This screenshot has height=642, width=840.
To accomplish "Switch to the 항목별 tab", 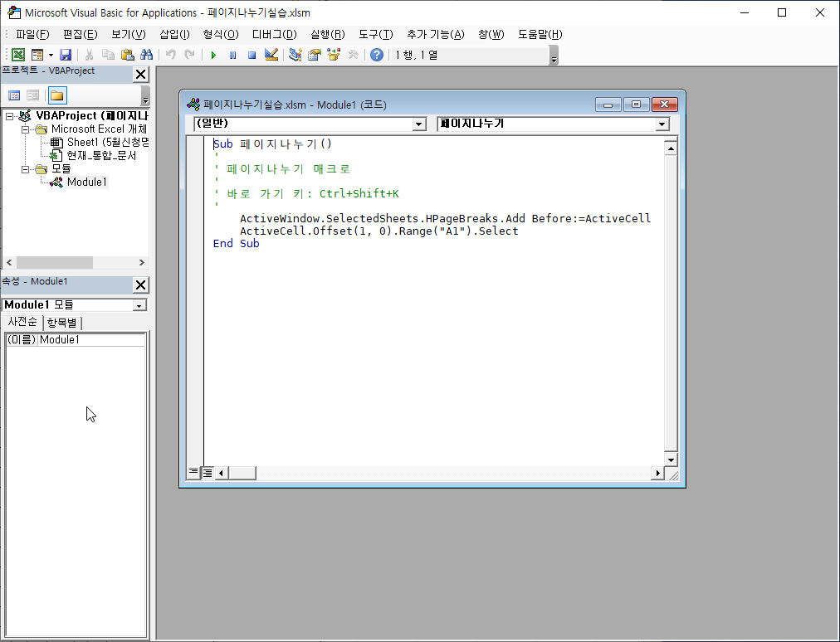I will [x=62, y=323].
